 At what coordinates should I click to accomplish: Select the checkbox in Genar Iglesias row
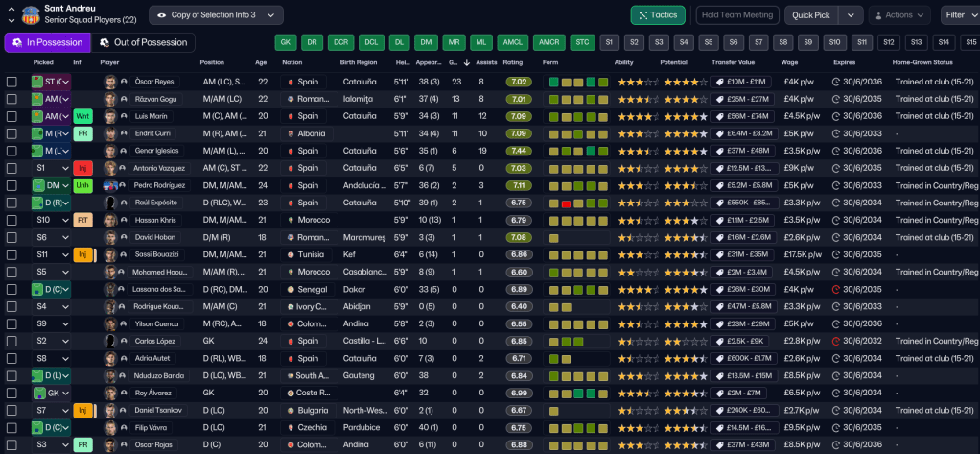pyautogui.click(x=12, y=151)
